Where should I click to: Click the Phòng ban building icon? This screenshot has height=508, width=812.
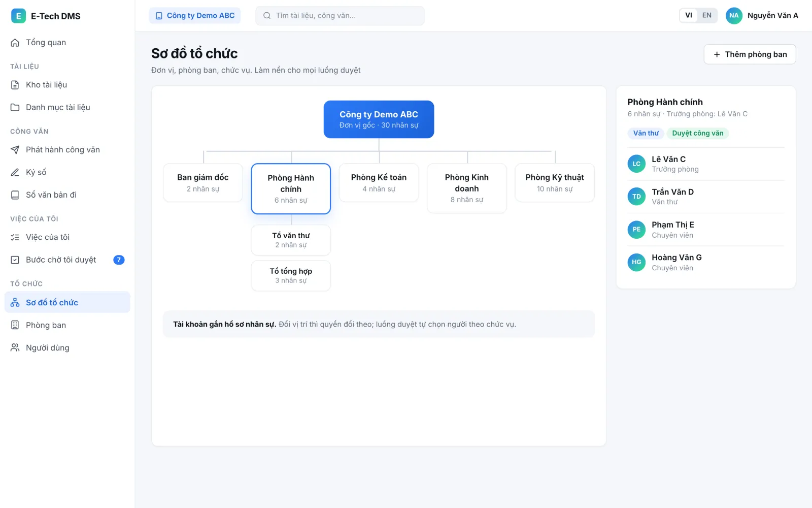coord(15,325)
